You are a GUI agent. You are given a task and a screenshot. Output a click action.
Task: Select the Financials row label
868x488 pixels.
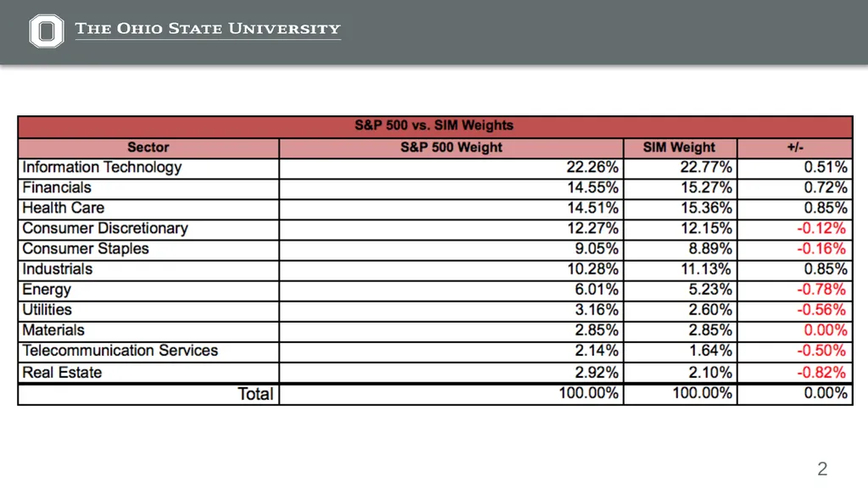[57, 187]
